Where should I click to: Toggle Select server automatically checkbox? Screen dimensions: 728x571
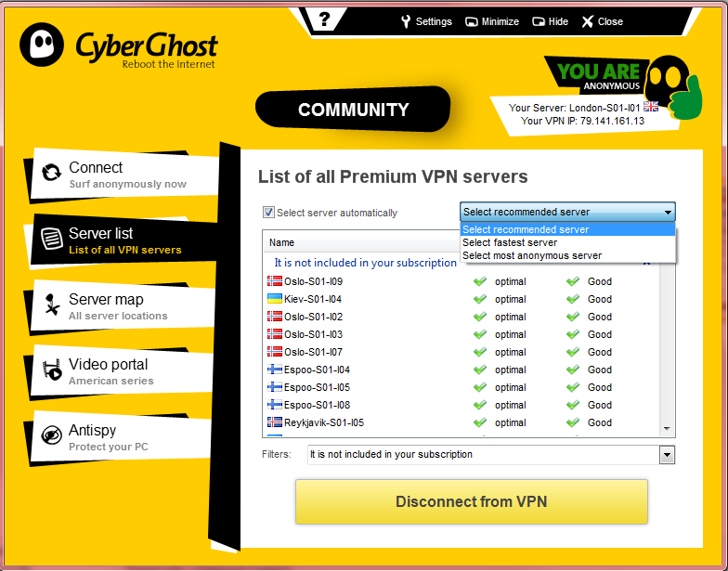(268, 212)
